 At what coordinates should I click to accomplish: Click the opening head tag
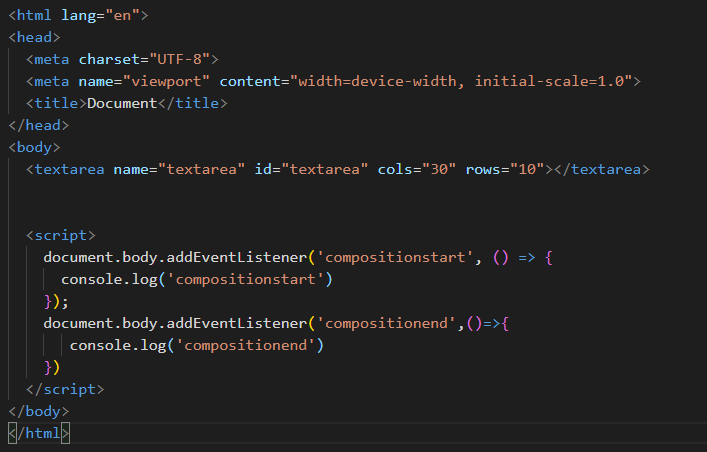coord(34,37)
